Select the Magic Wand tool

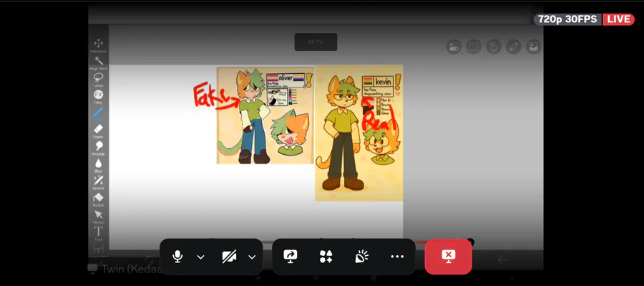click(98, 61)
